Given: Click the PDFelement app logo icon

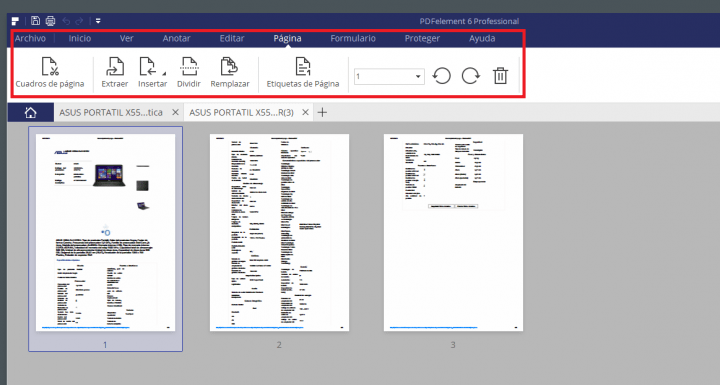Looking at the screenshot, I should pyautogui.click(x=15, y=21).
